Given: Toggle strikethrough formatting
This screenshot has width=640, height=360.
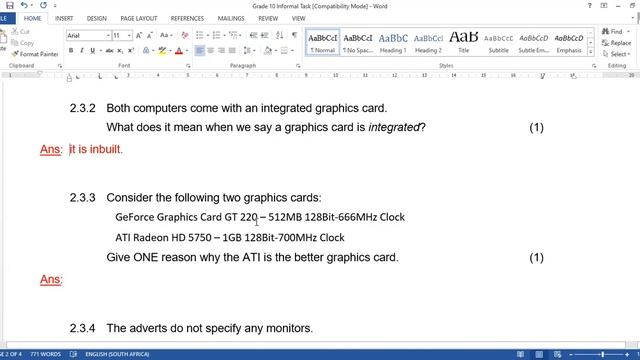Looking at the screenshot, I should [109, 51].
